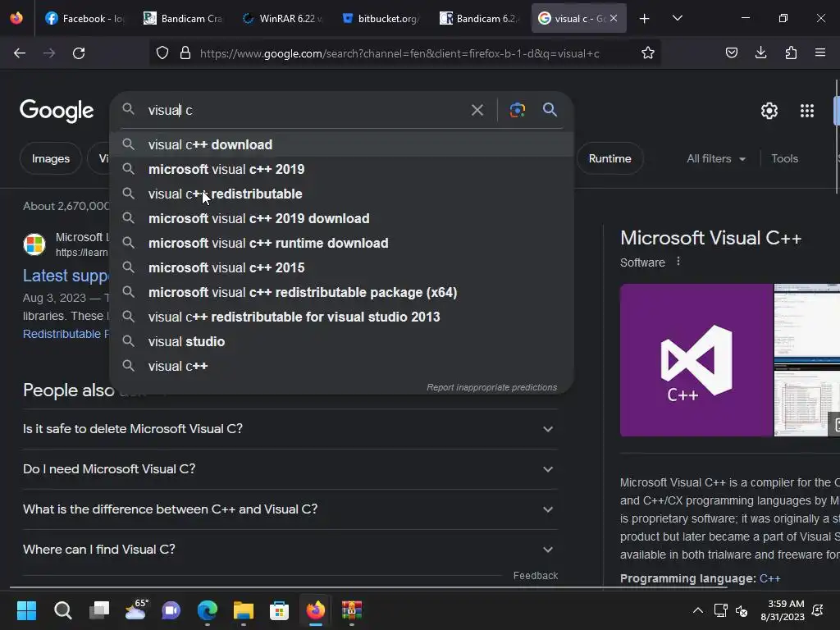Image resolution: width=840 pixels, height=630 pixels.
Task: Open the purple Visual C++ logo thumbnail
Action: tap(696, 360)
